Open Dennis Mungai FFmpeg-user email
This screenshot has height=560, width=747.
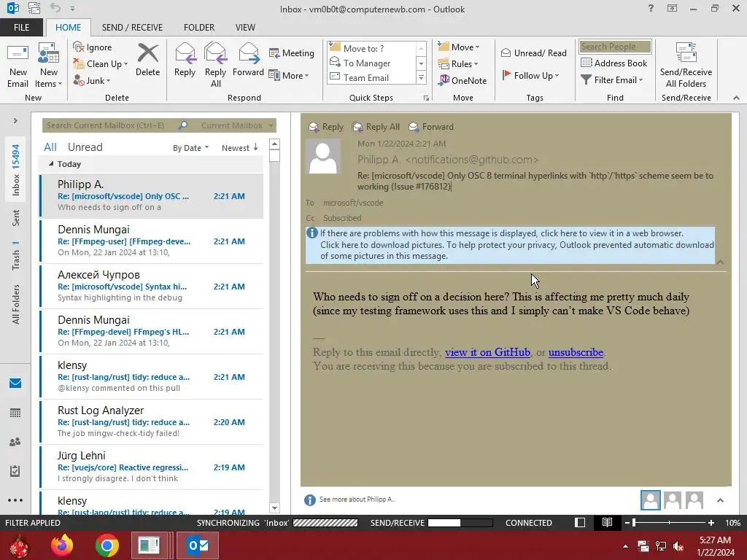coord(152,241)
